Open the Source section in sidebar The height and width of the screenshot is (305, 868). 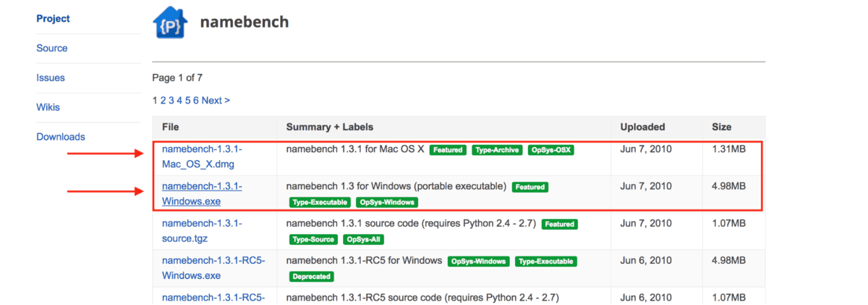(x=52, y=49)
